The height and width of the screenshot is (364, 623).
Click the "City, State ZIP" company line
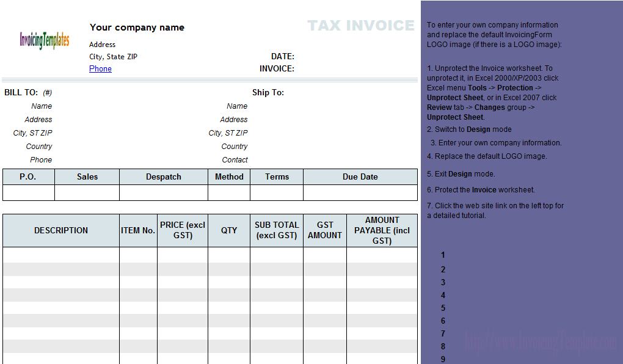[x=113, y=56]
